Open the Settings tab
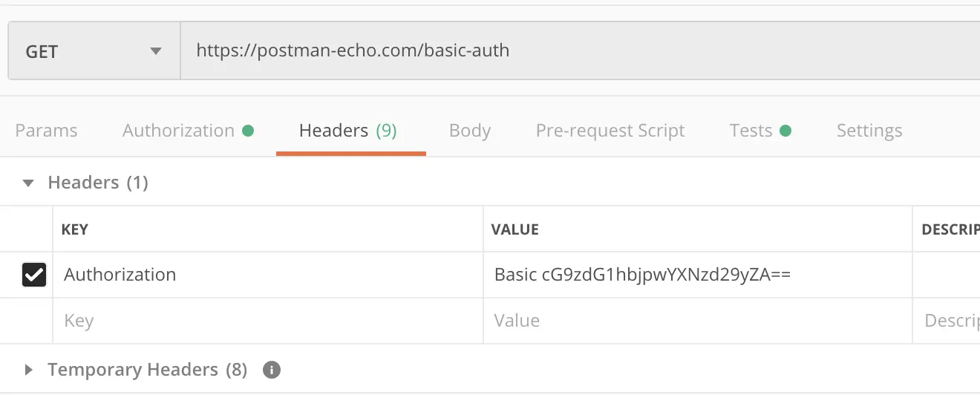980x395 pixels. [869, 131]
